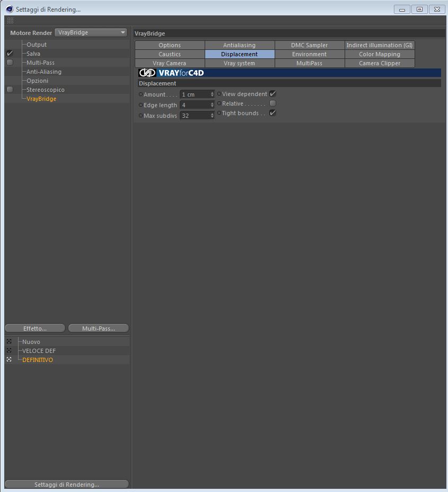Image resolution: width=448 pixels, height=492 pixels.
Task: Switch to the Caustics tab
Action: pyautogui.click(x=170, y=54)
